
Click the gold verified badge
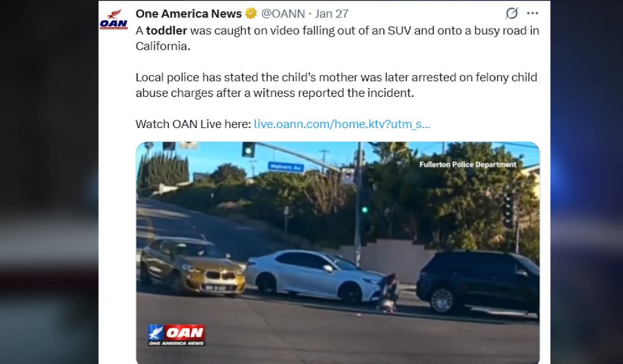251,13
